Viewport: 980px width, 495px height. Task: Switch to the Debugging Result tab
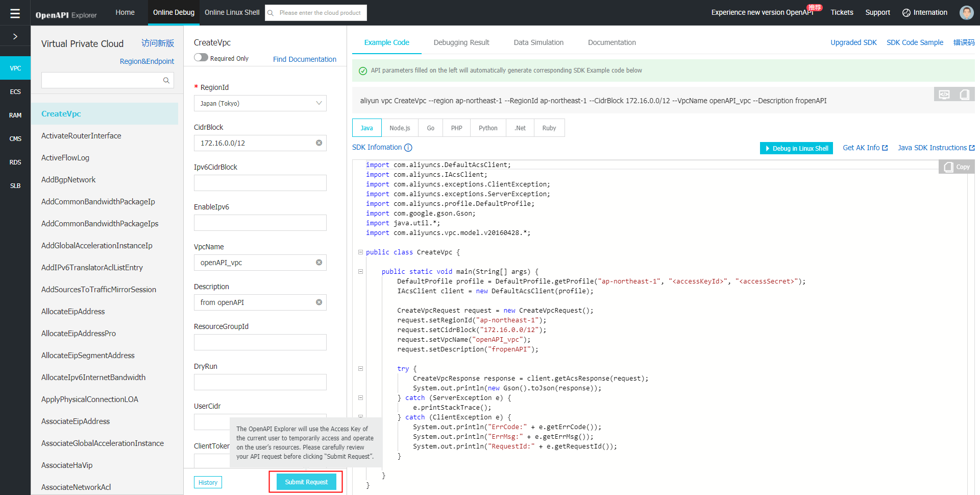coord(461,42)
